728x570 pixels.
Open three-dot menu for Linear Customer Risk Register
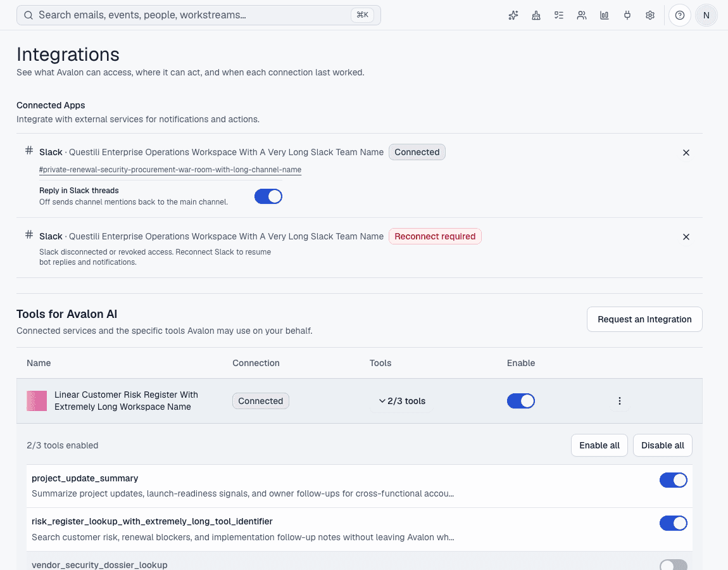pos(619,401)
